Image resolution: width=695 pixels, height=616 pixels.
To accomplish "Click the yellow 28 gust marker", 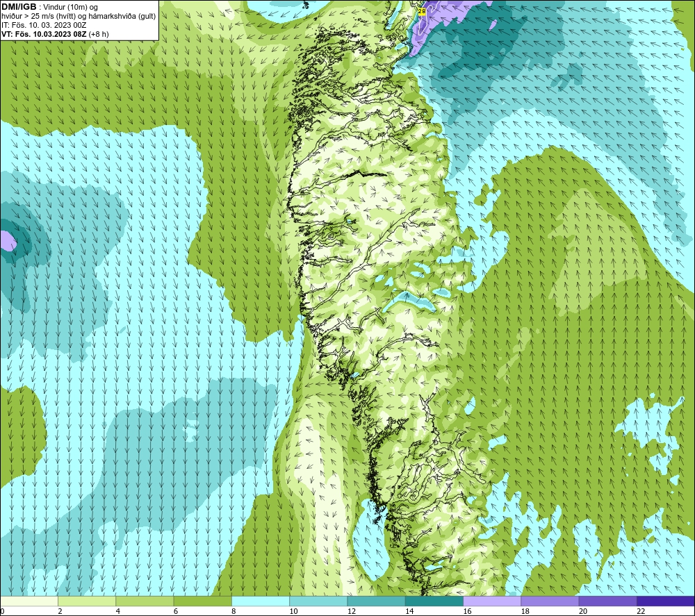I will [x=422, y=12].
